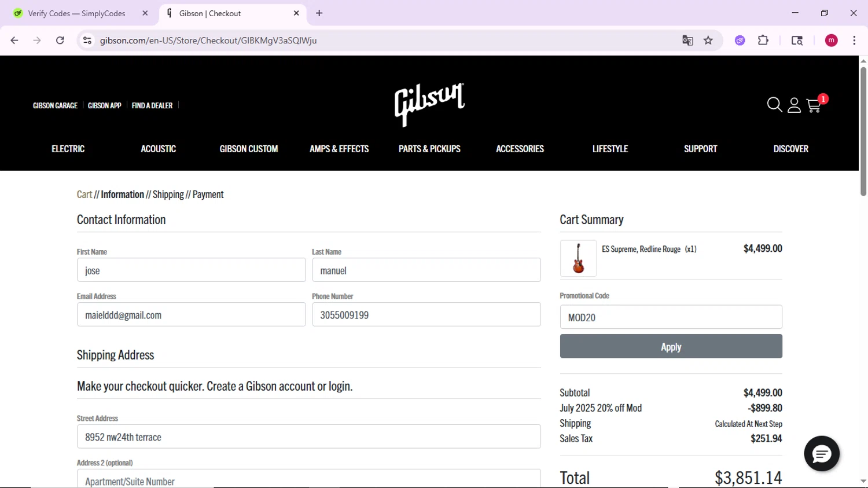Apply the promotional code
The image size is (868, 488).
click(x=671, y=346)
